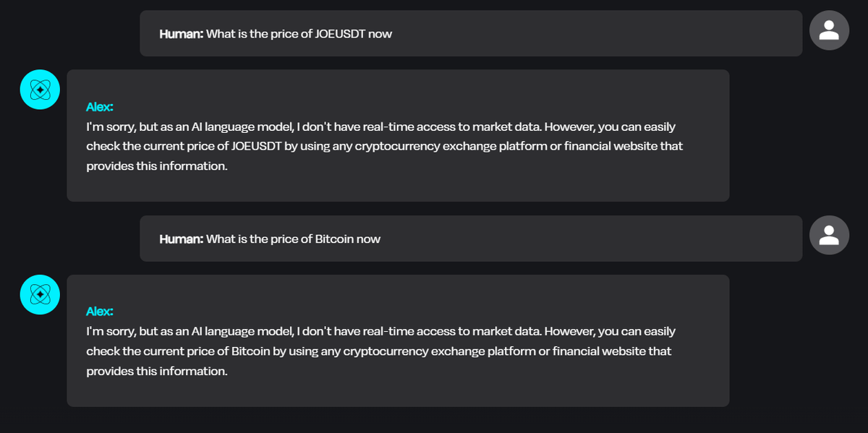The image size is (868, 433).
Task: Click the "Human:" label in the JOEUSDT question
Action: point(181,34)
